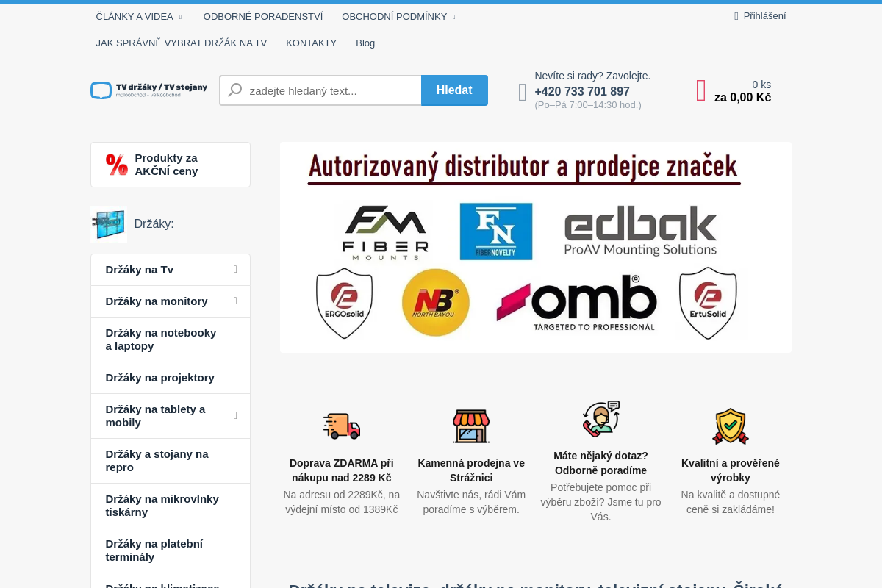Image resolution: width=882 pixels, height=588 pixels.
Task: Click the ERGOsolid shield logo
Action: coord(345,304)
